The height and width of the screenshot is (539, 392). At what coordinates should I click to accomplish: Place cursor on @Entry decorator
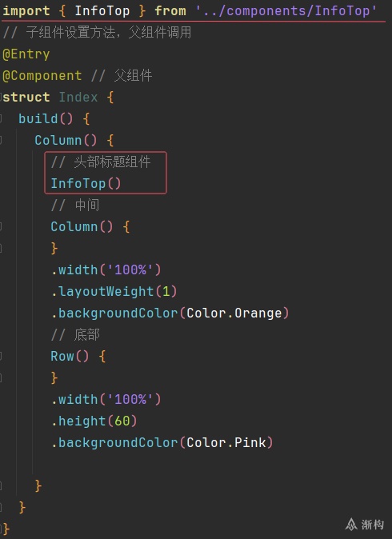click(26, 54)
